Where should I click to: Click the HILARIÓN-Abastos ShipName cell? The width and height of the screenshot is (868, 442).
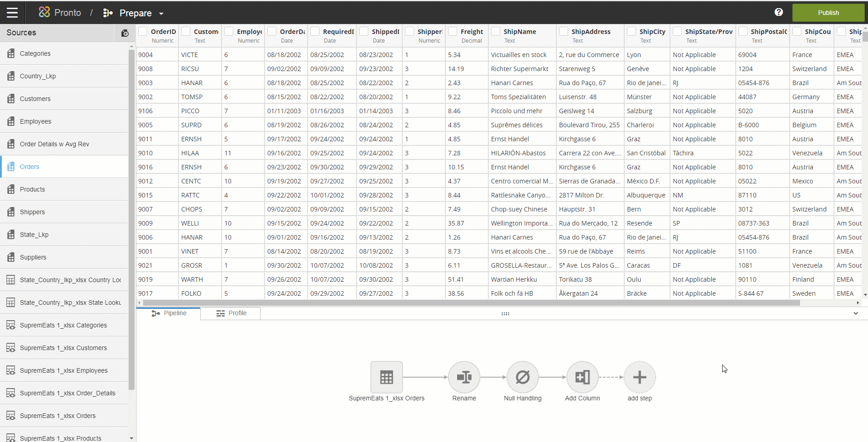pos(522,153)
